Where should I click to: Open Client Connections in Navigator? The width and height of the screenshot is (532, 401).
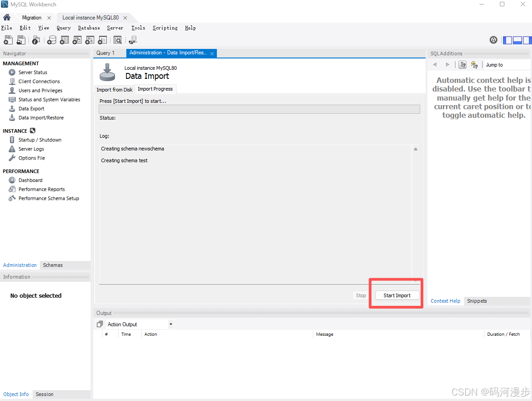pyautogui.click(x=39, y=82)
